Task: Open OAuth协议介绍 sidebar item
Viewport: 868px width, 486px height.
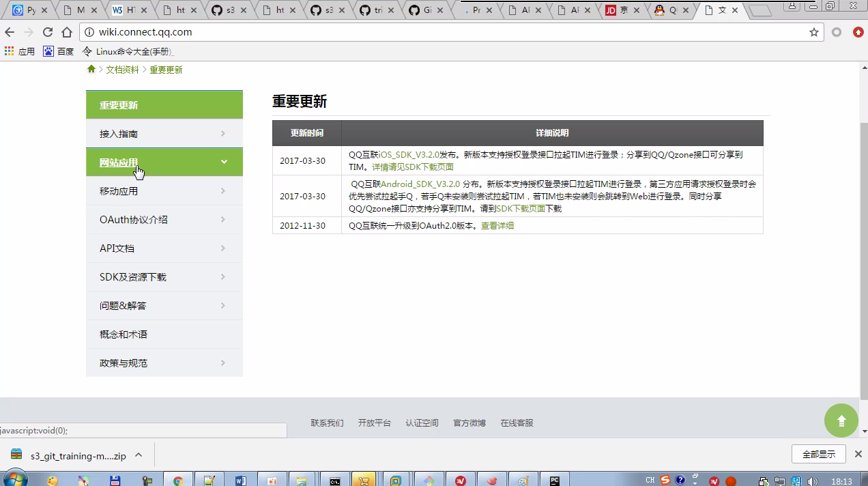Action: [x=164, y=219]
